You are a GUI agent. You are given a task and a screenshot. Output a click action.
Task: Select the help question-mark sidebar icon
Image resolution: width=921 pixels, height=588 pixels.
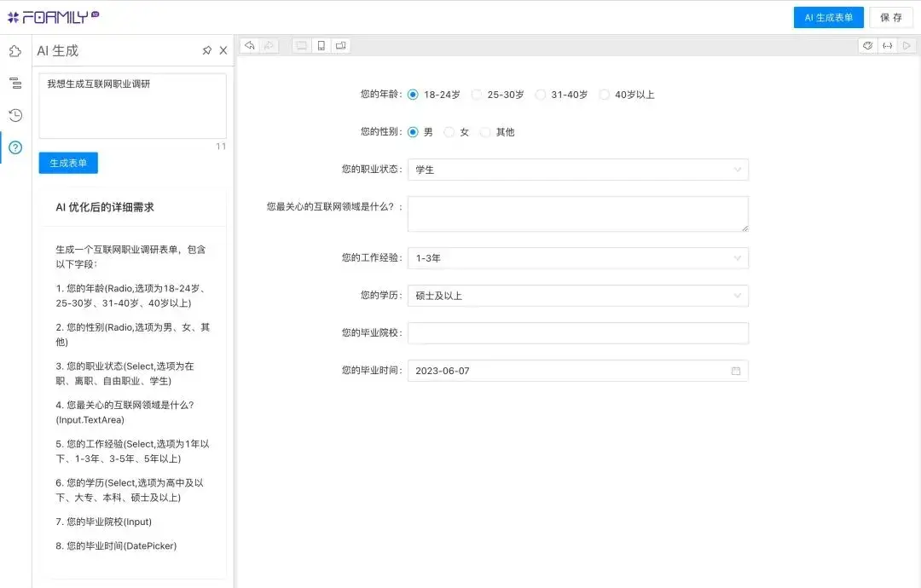[15, 147]
